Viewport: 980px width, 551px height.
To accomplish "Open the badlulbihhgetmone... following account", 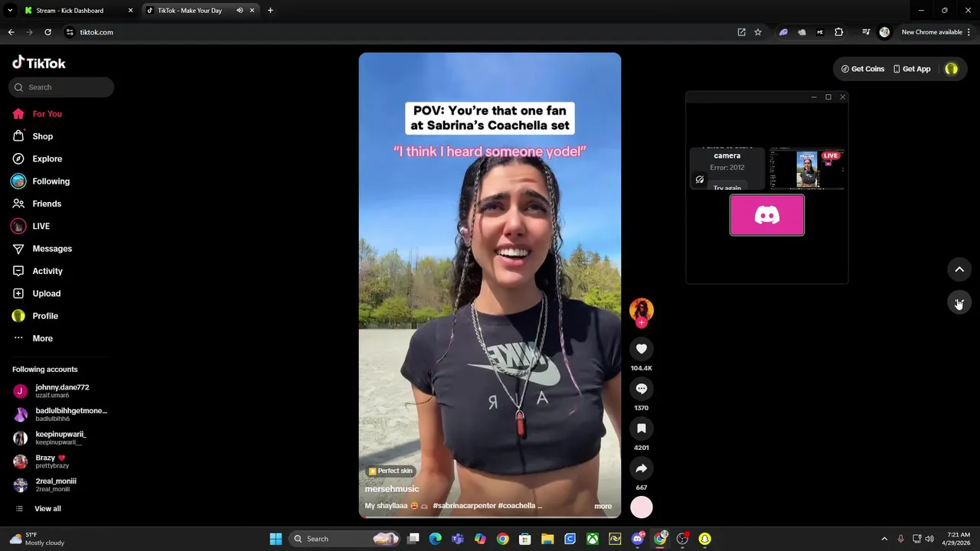I will [60, 415].
